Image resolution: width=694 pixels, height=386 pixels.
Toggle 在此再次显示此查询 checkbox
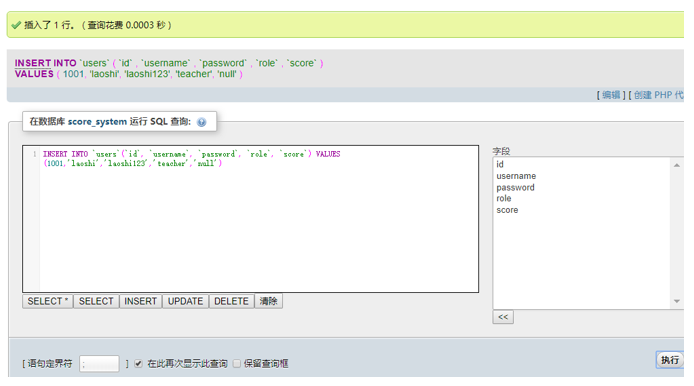(139, 363)
